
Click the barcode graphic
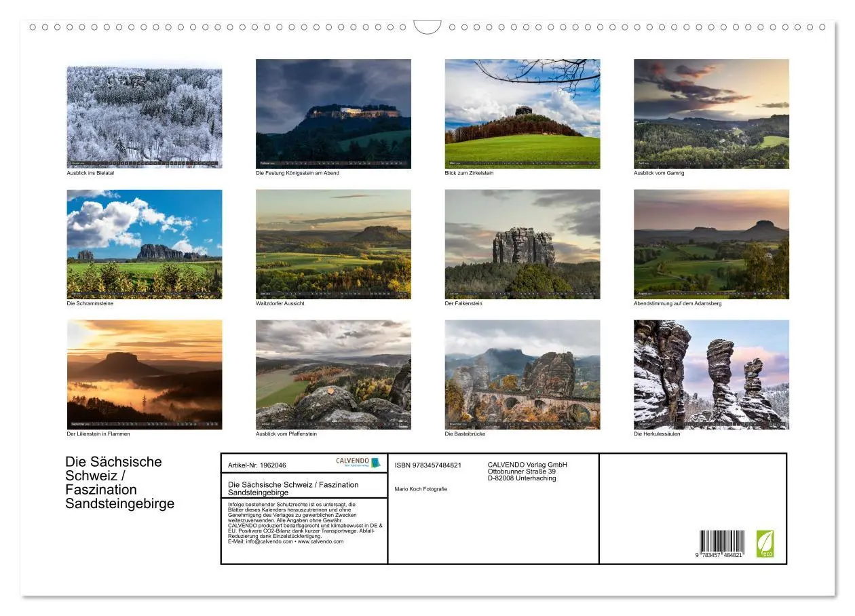point(722,541)
